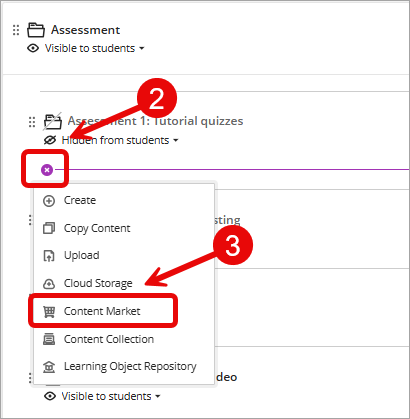Click the Learning Object Repository building icon
410x419 pixels.
pyautogui.click(x=49, y=367)
